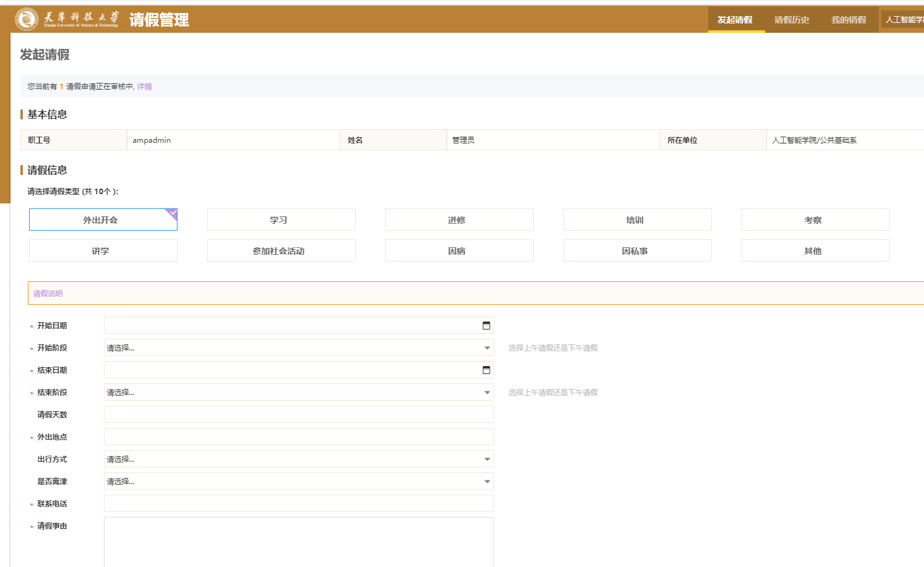Click the 外出地点 input field
The height and width of the screenshot is (567, 924).
point(299,437)
